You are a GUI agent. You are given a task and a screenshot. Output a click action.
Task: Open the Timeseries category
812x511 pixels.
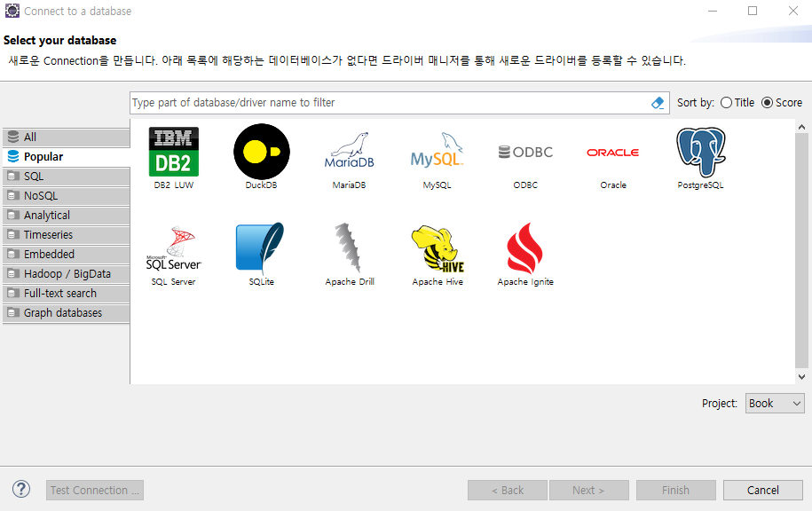[67, 235]
